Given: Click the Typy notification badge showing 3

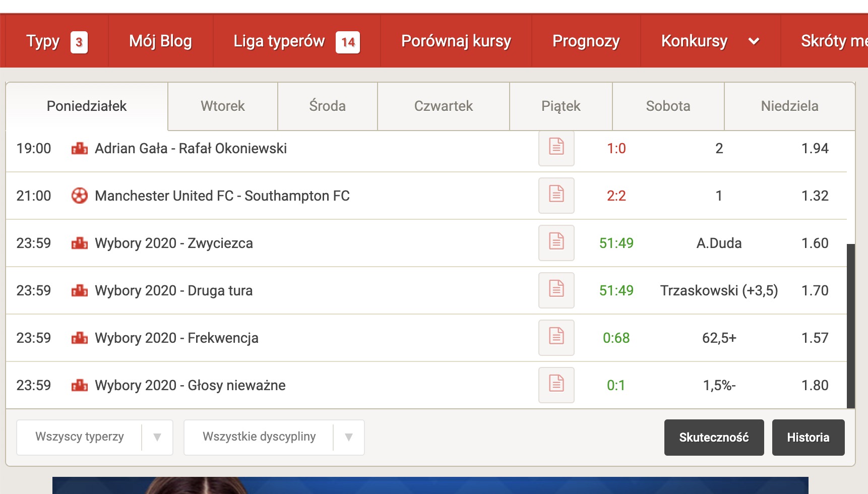Looking at the screenshot, I should point(79,42).
